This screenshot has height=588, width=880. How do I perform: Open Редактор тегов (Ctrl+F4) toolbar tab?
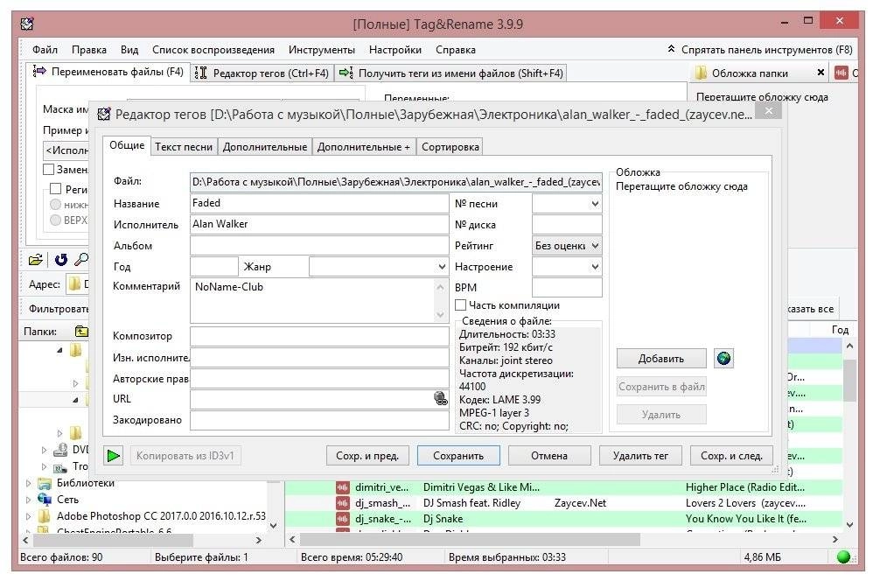262,73
